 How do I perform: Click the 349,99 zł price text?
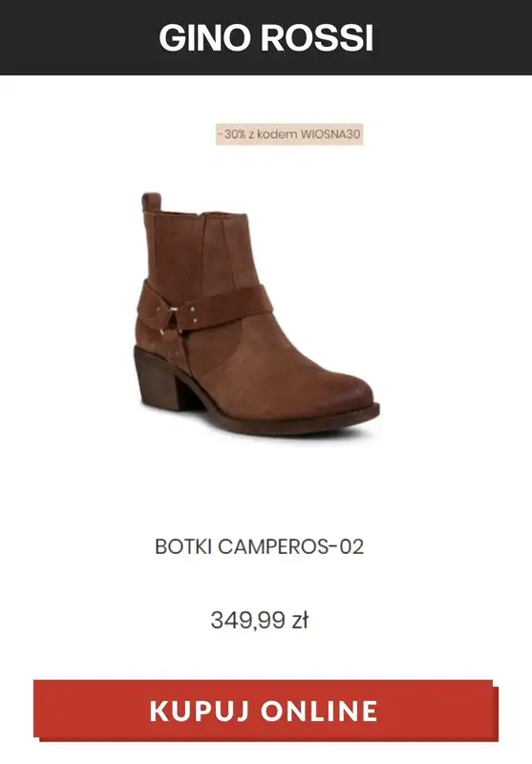point(260,620)
